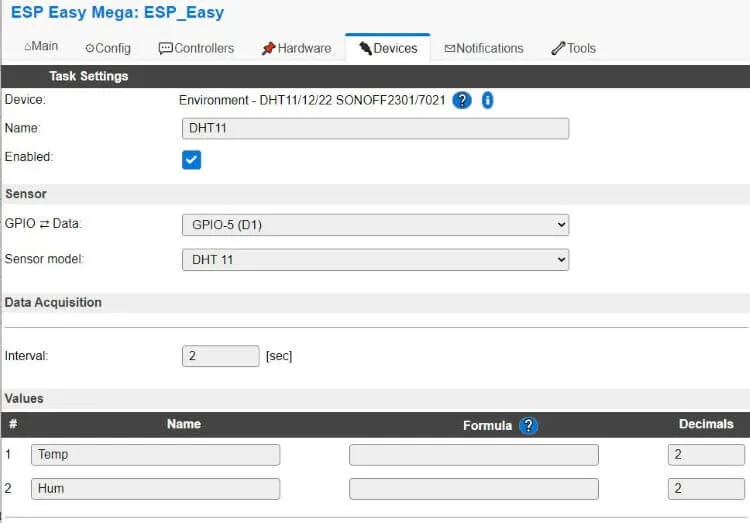Switch to the Main tab
Screen dimensions: 750x523
(41, 46)
